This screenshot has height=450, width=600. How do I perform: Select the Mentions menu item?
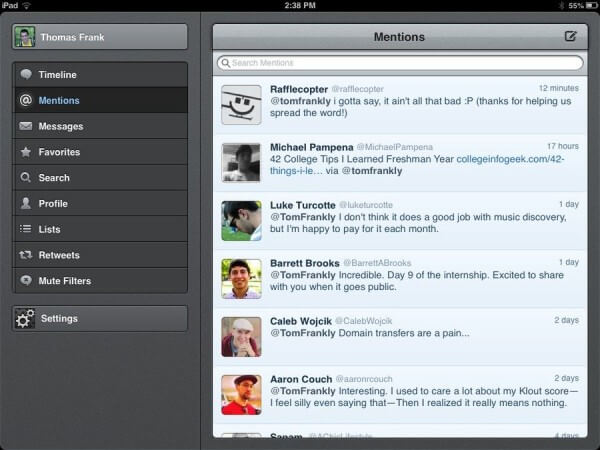pos(100,100)
